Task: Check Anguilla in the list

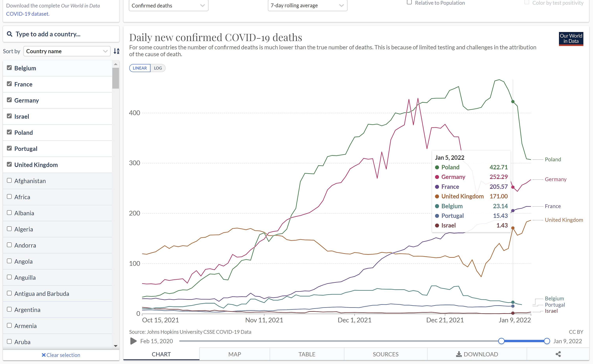Action: point(9,277)
